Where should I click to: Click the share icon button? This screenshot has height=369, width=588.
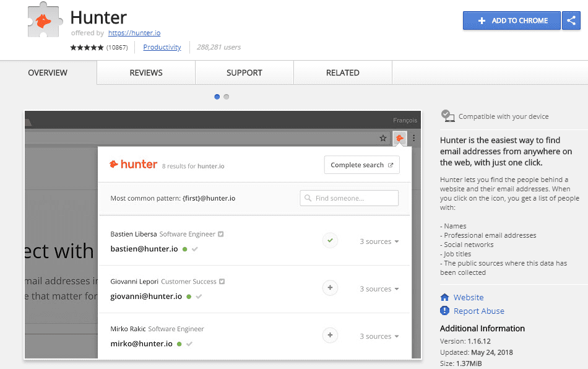click(x=570, y=20)
